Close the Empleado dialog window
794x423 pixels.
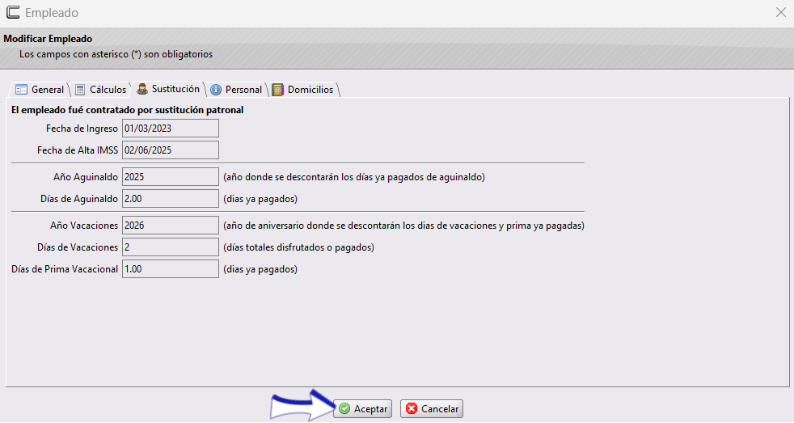click(x=781, y=12)
